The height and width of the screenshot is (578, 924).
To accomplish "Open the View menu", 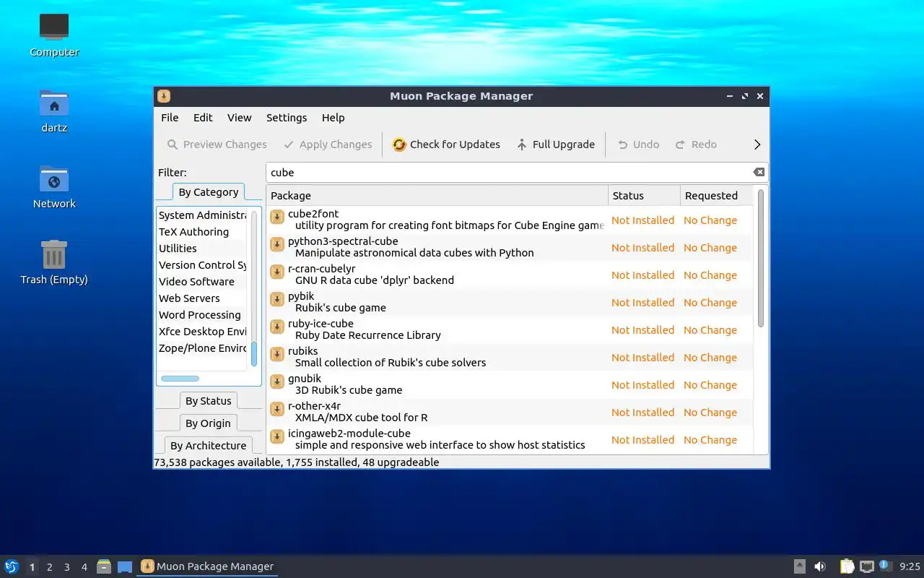I will click(x=239, y=118).
